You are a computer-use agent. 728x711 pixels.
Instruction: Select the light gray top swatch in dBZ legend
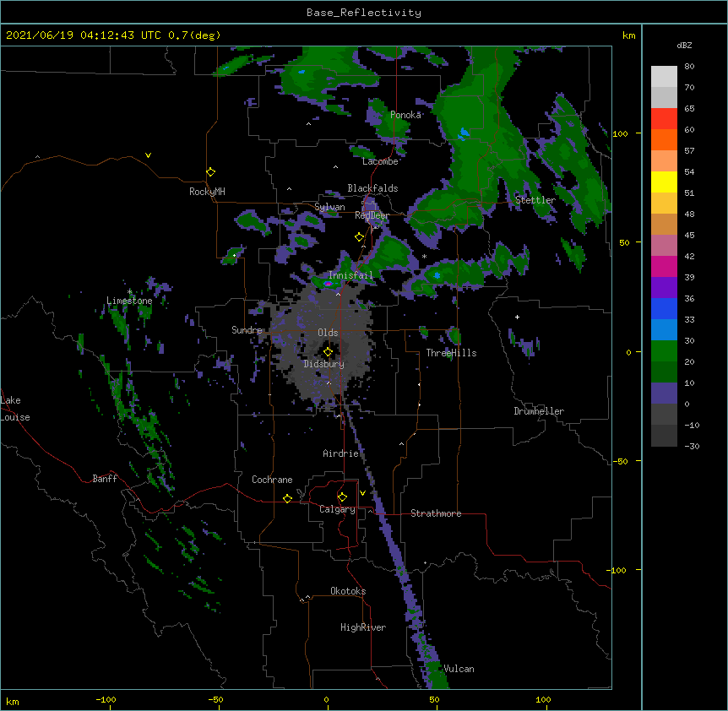click(x=664, y=77)
